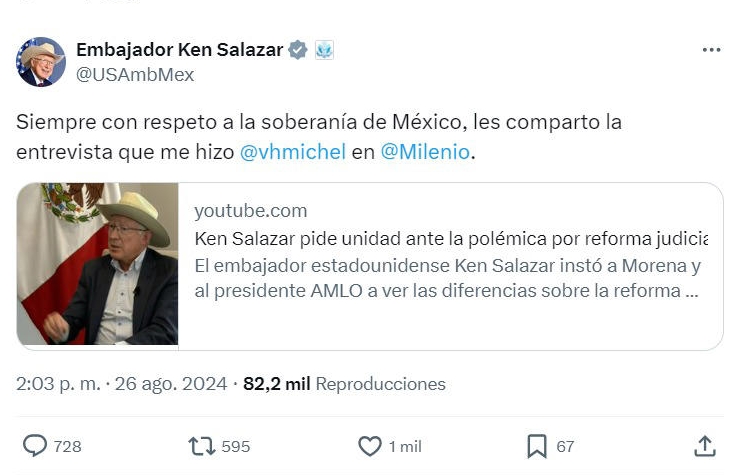Image resolution: width=729 pixels, height=475 pixels.
Task: Click the government affiliation badge icon
Action: tap(324, 50)
